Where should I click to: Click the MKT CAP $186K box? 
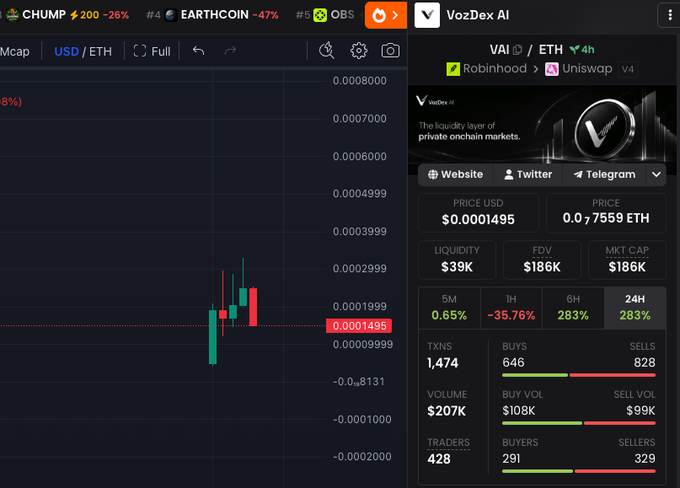point(627,260)
